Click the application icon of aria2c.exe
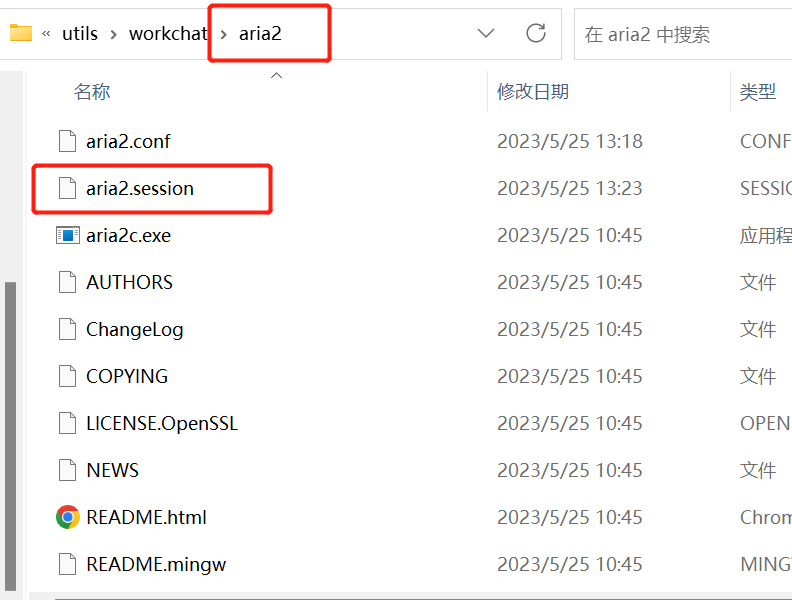The width and height of the screenshot is (792, 600). [68, 235]
